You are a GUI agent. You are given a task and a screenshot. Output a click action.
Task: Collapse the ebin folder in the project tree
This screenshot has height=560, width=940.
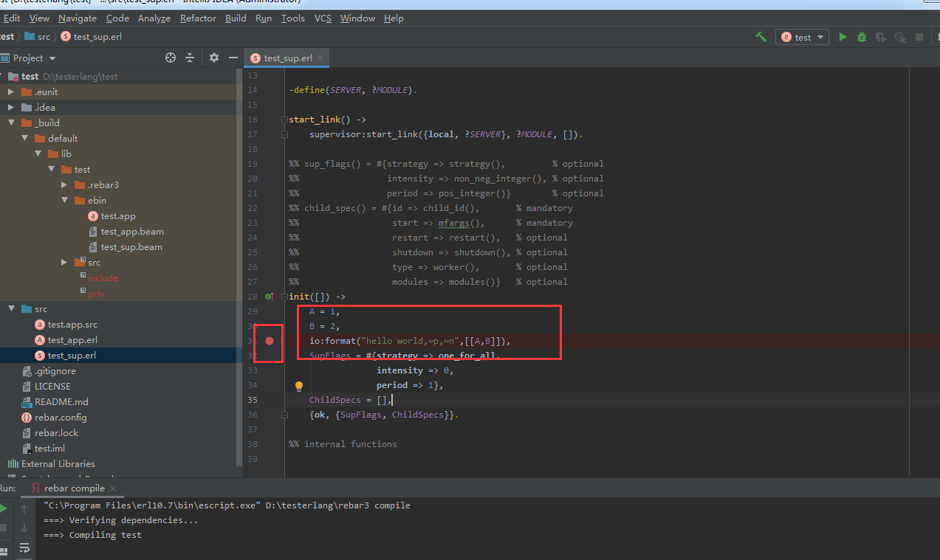[64, 200]
